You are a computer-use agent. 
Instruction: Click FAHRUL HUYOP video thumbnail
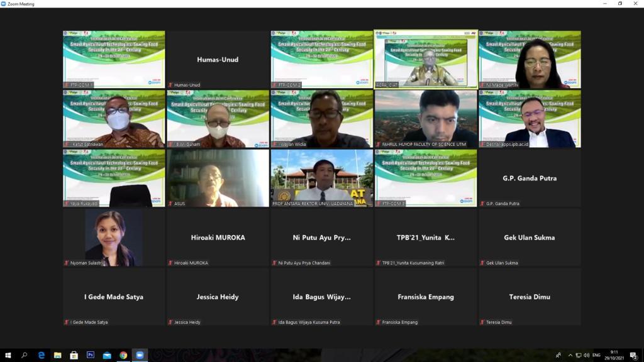[x=426, y=119]
